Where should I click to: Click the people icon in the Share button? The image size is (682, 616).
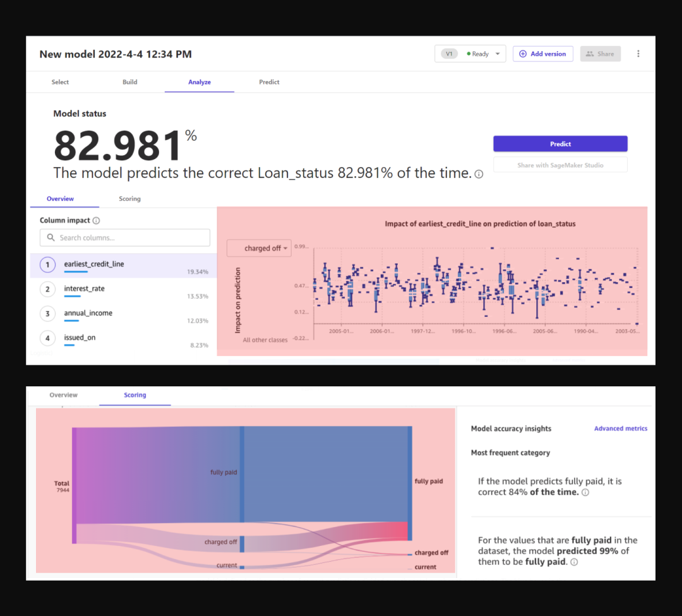[590, 54]
